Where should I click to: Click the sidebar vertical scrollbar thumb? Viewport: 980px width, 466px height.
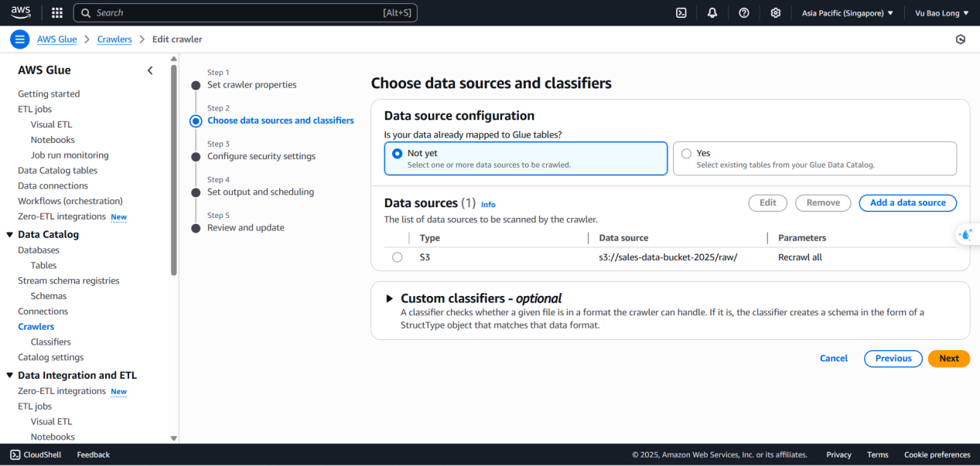click(x=174, y=169)
